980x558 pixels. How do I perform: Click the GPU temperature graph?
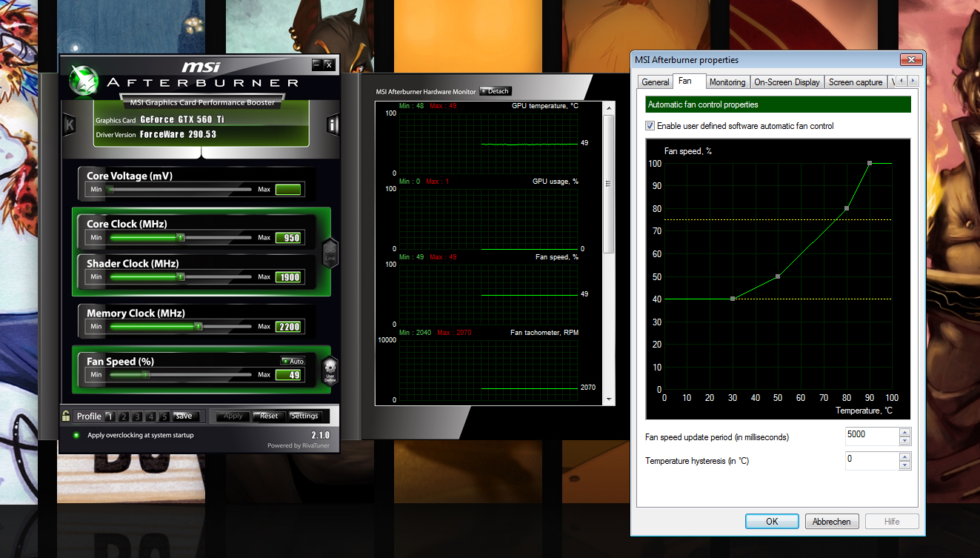click(489, 143)
